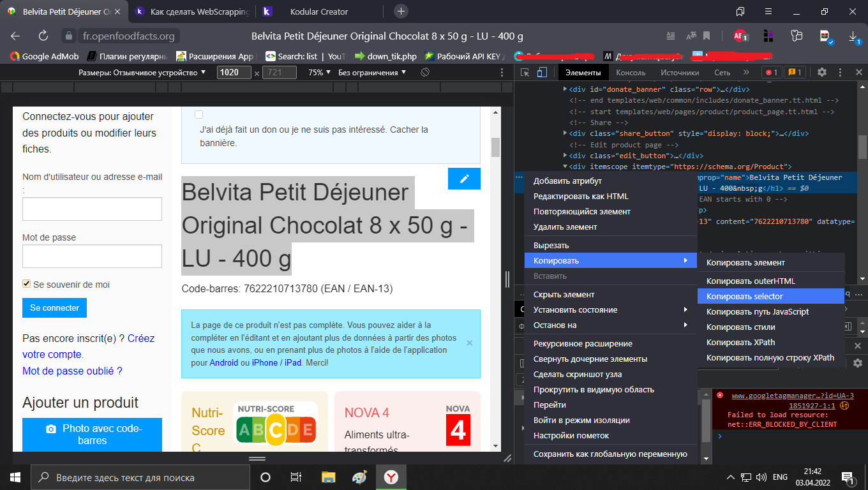Add a new browser tab

(x=401, y=11)
